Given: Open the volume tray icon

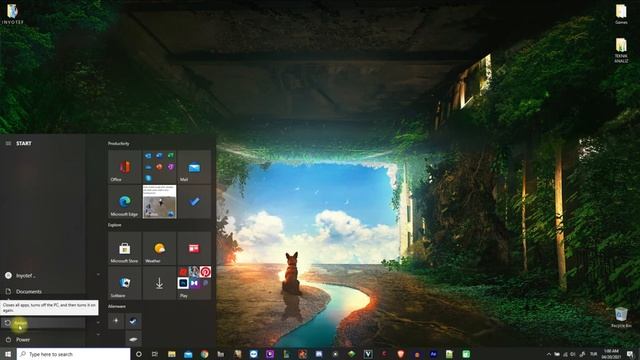Looking at the screenshot, I should (x=573, y=354).
